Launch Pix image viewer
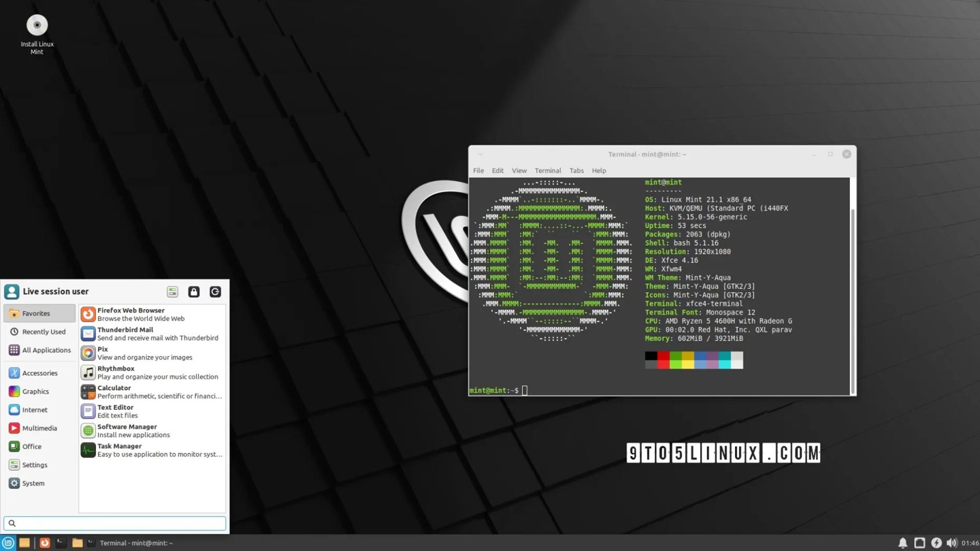 [x=152, y=353]
